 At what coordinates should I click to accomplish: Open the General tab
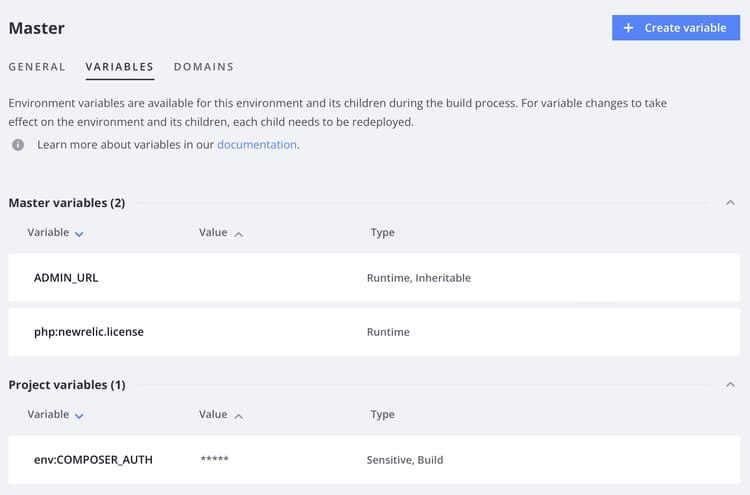click(x=37, y=67)
